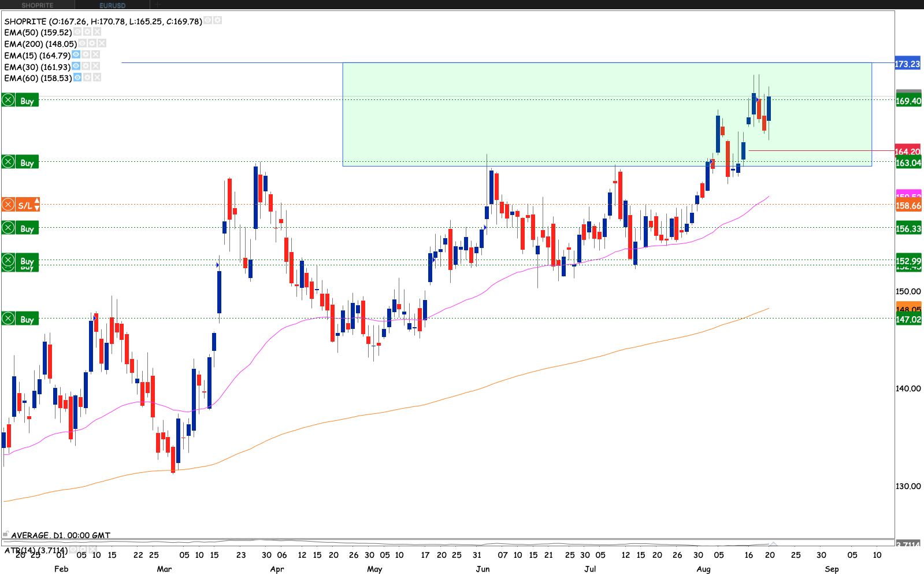
Task: Open settings gear for EMA(50) indicator
Action: coord(87,32)
